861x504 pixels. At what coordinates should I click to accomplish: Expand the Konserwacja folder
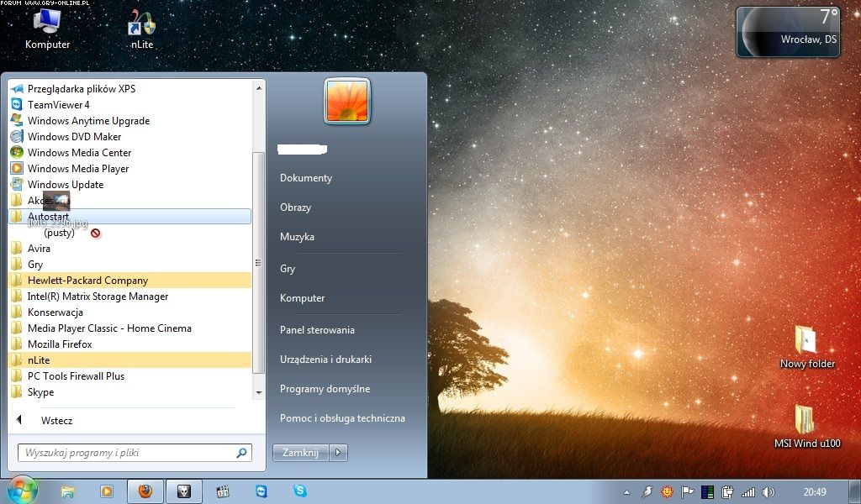pos(130,312)
